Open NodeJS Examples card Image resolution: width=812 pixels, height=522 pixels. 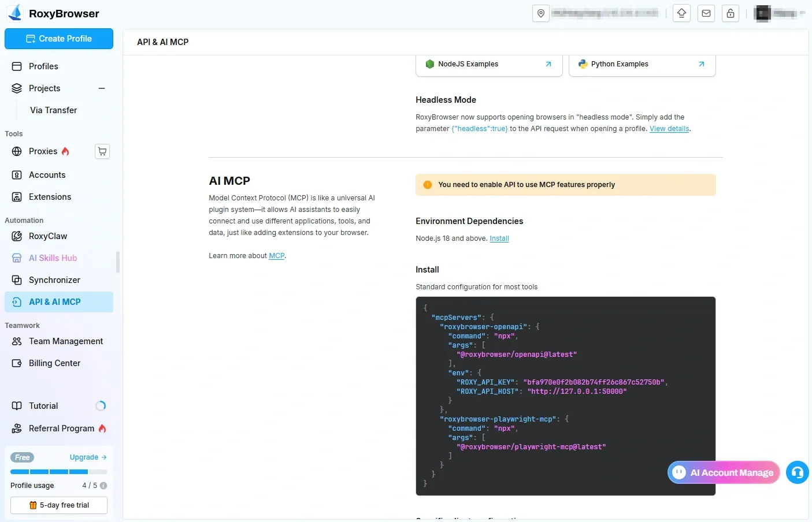(489, 64)
